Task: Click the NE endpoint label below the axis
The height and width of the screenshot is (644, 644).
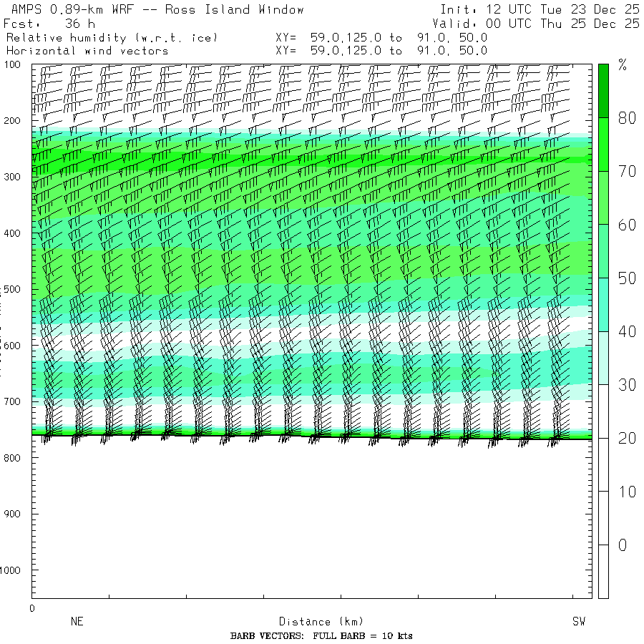Action: tap(77, 622)
